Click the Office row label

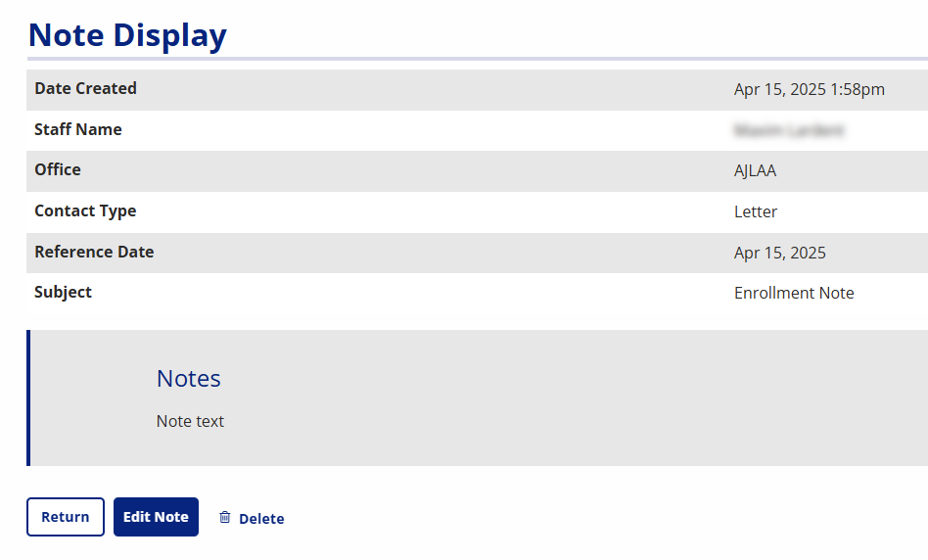tap(58, 169)
